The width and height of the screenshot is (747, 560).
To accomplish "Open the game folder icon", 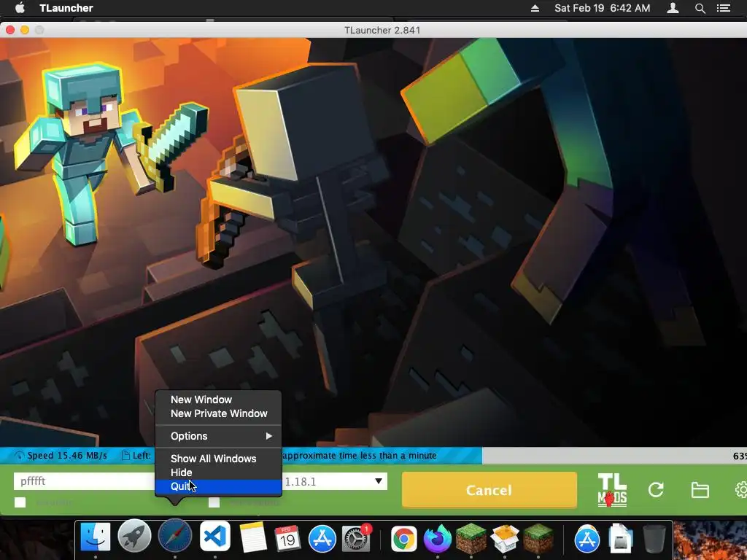I will 700,490.
